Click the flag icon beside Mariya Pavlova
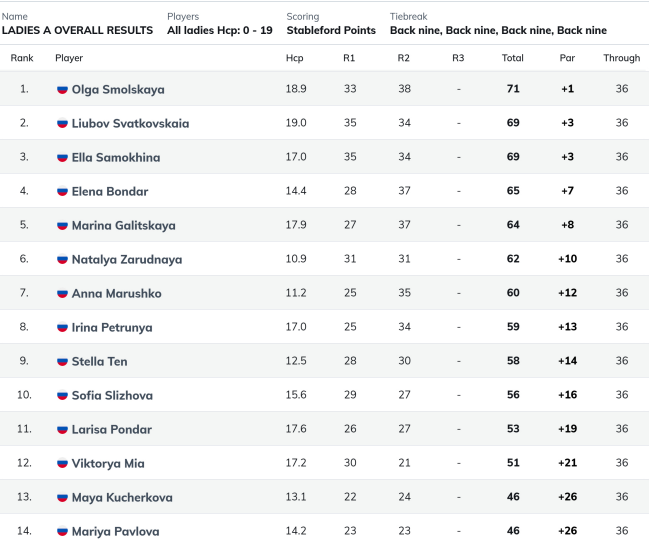 [62, 531]
